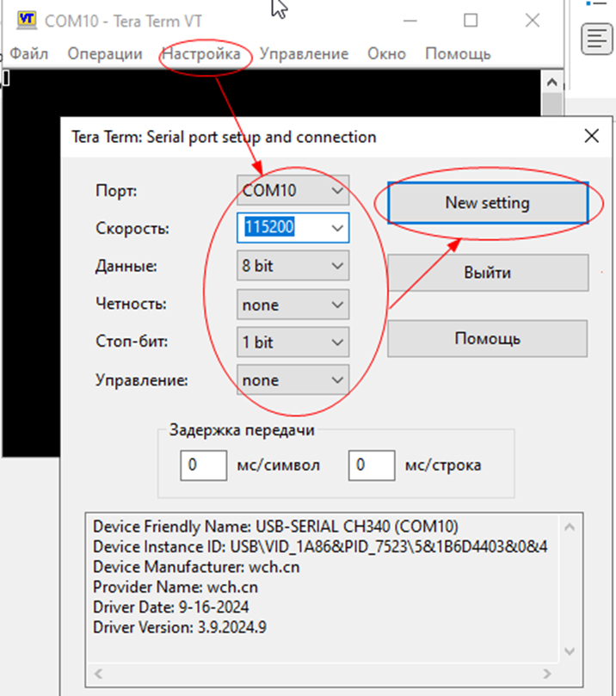
Task: Click the Tera Term VT title bar icon
Action: (x=27, y=19)
